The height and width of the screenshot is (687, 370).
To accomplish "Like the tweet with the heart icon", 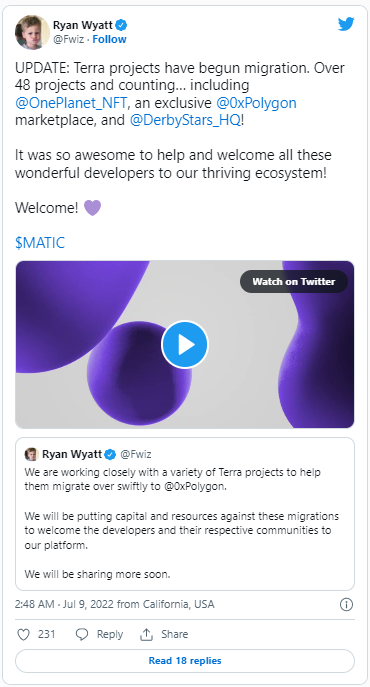I will pyautogui.click(x=23, y=634).
